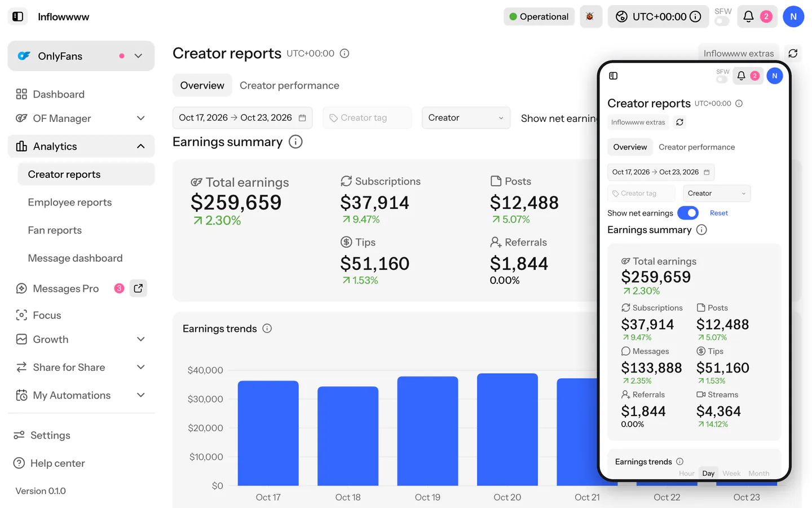Open the desktop Creator dropdown
This screenshot has width=812, height=508.
tap(466, 118)
